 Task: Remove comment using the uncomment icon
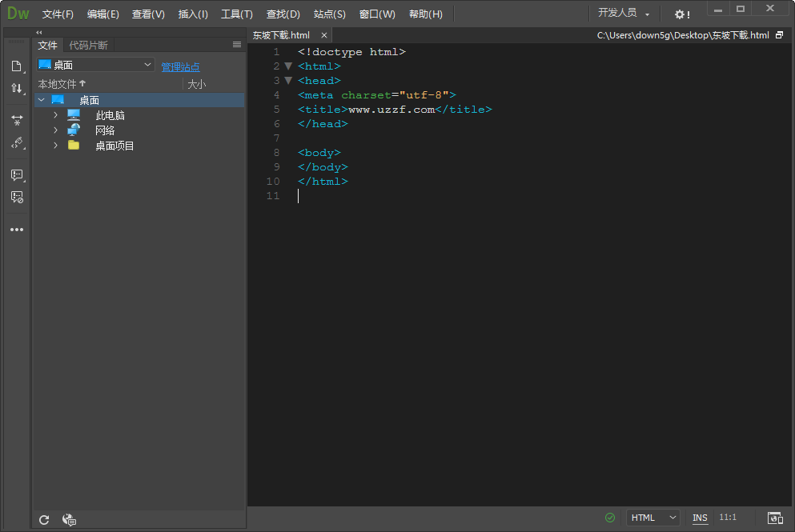(x=17, y=197)
